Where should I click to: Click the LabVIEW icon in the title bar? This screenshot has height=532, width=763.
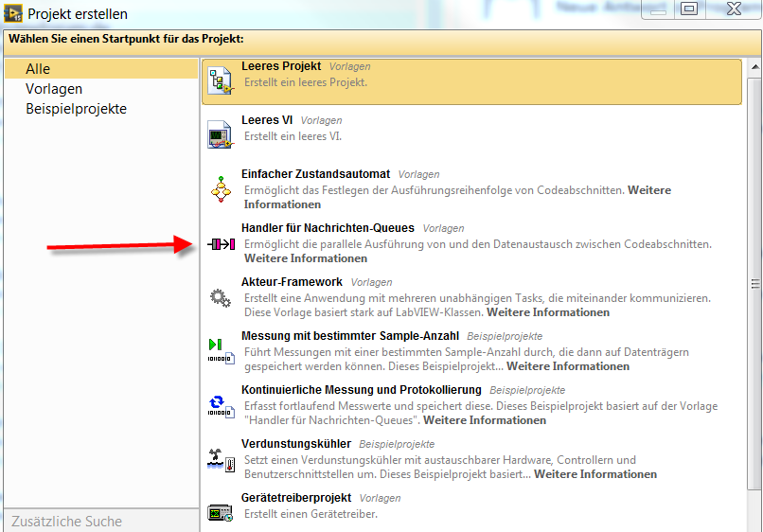click(x=12, y=13)
